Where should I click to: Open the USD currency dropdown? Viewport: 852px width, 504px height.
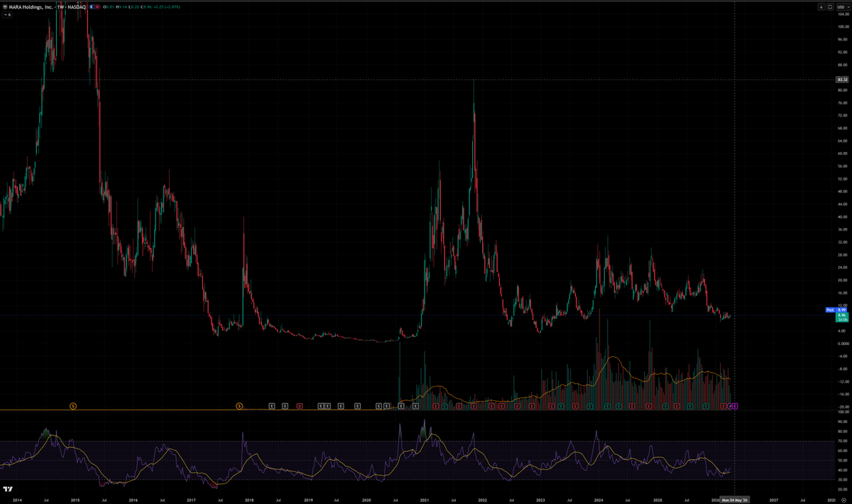843,7
